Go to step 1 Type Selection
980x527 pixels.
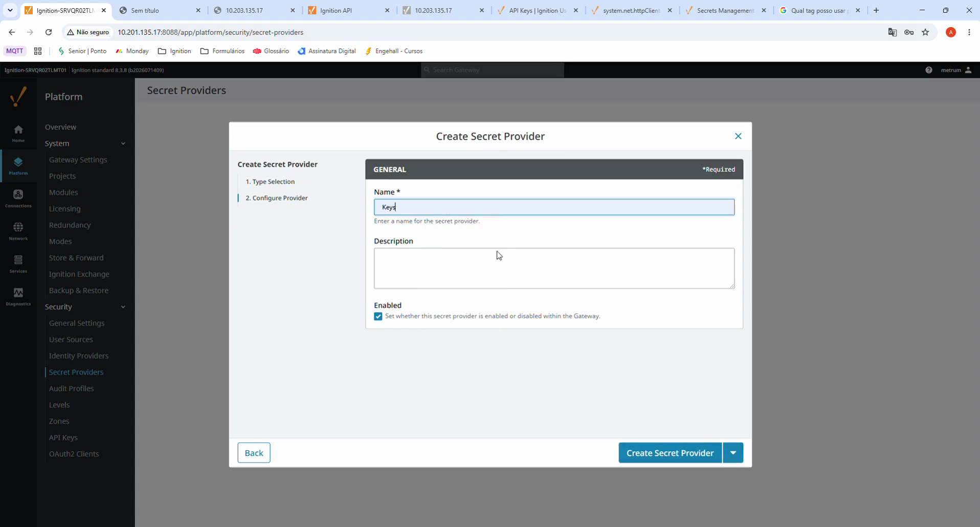tap(270, 182)
